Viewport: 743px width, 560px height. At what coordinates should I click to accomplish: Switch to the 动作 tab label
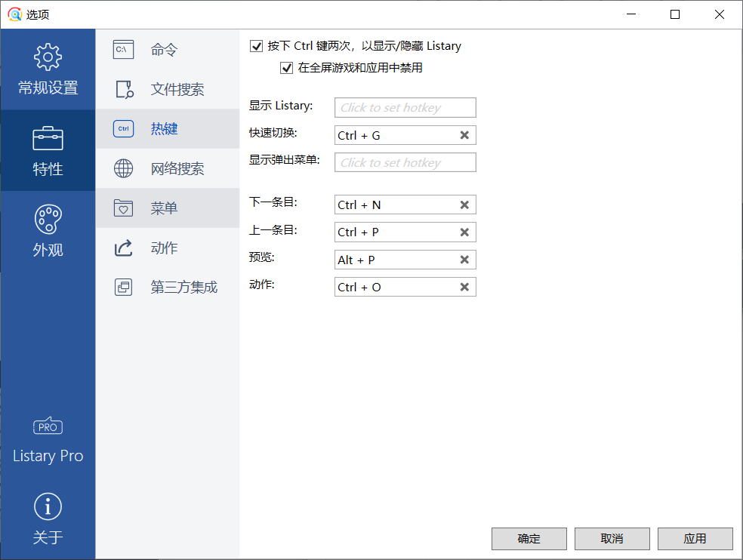click(x=164, y=248)
